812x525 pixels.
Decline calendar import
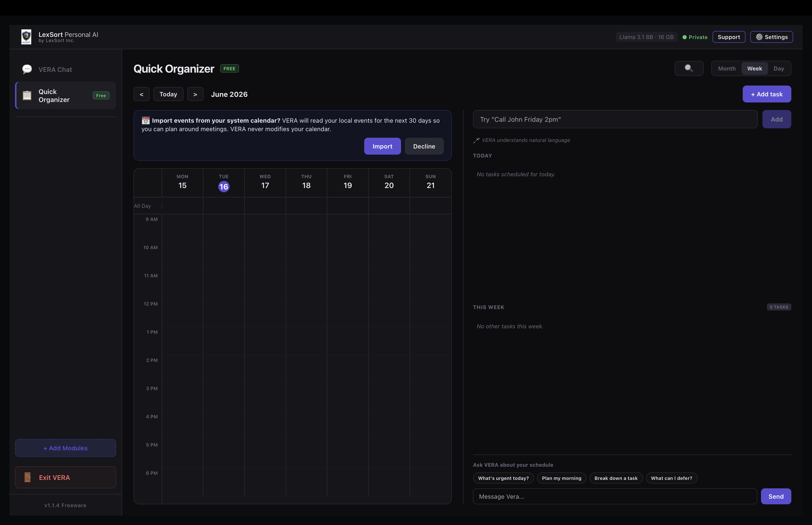tap(424, 146)
